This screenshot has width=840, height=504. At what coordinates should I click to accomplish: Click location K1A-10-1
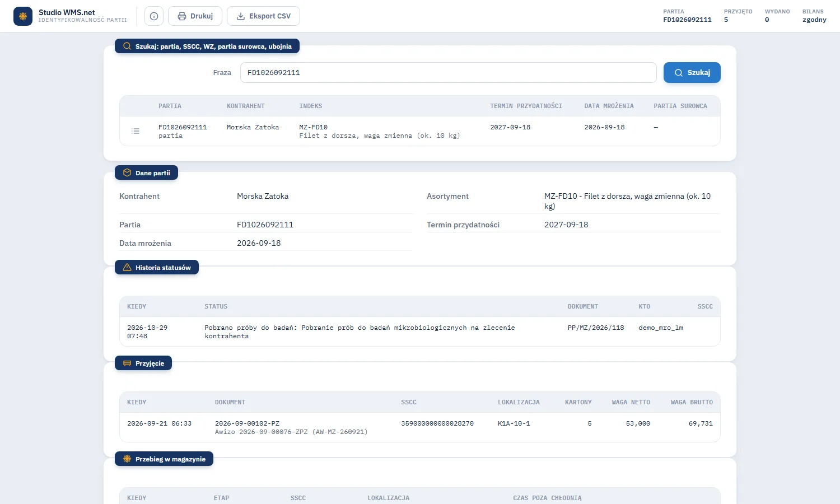click(x=514, y=423)
